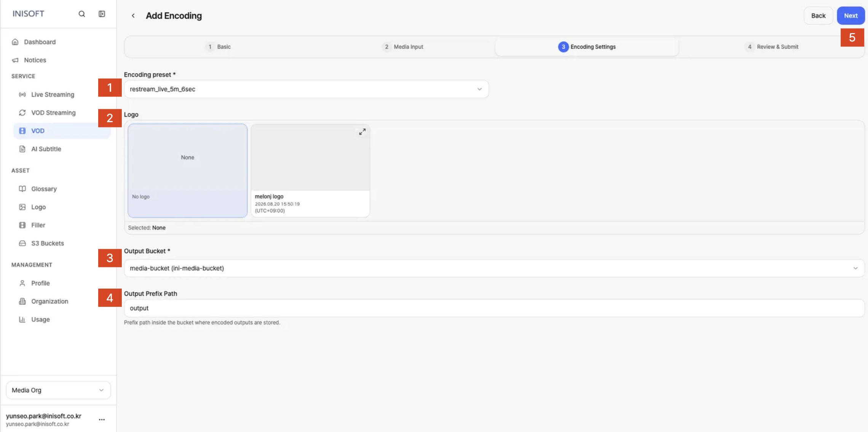Open the Dashboard page
Screen dimensions: 868x432
coord(40,42)
